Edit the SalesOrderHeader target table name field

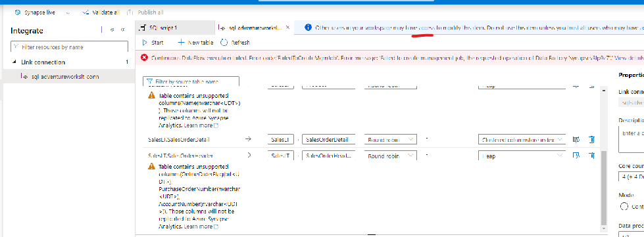(x=328, y=156)
